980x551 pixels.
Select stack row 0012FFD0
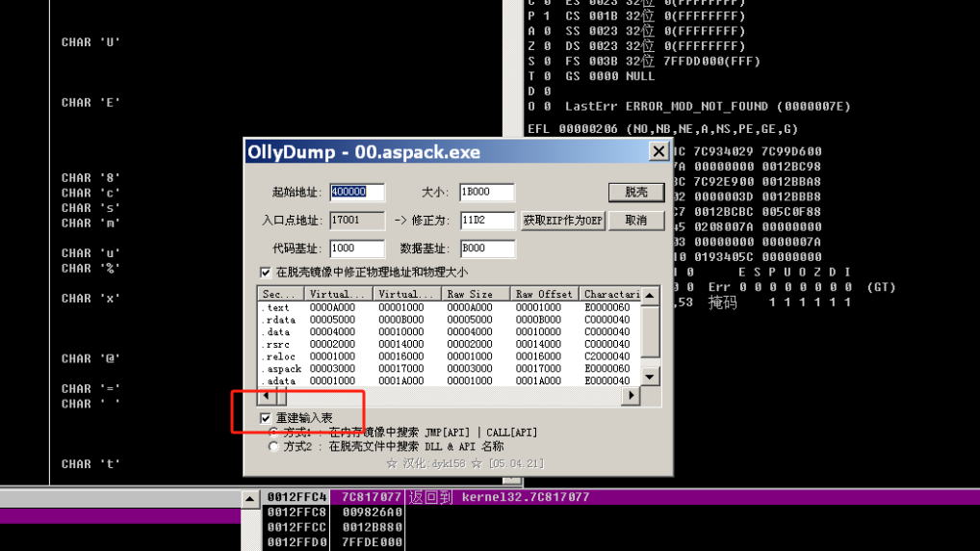(x=619, y=542)
